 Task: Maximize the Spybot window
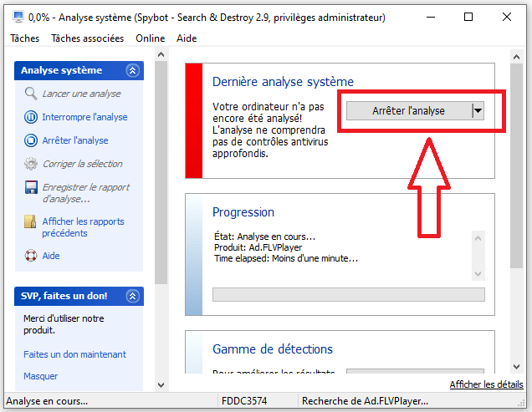click(468, 17)
